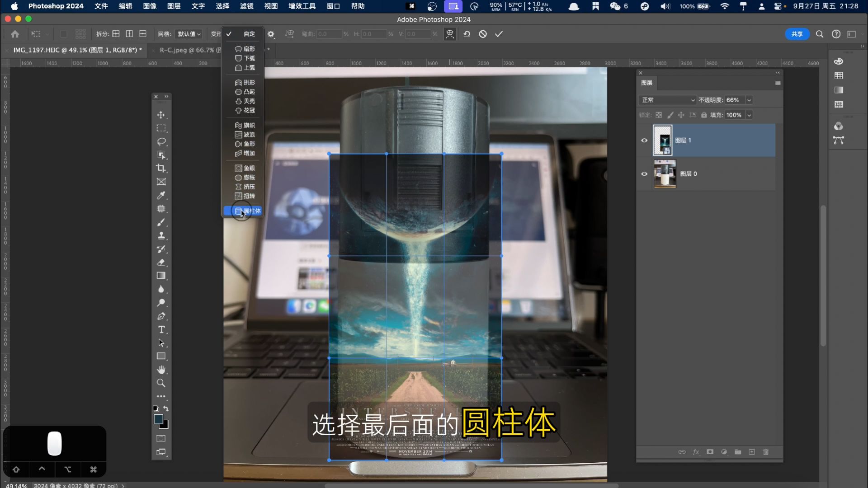Swap foreground and background colors
868x488 pixels.
point(166,408)
